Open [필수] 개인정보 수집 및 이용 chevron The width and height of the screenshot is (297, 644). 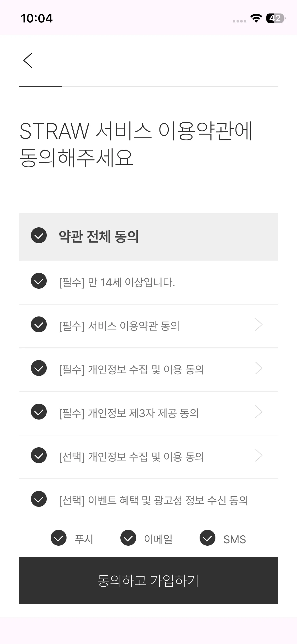pos(259,368)
